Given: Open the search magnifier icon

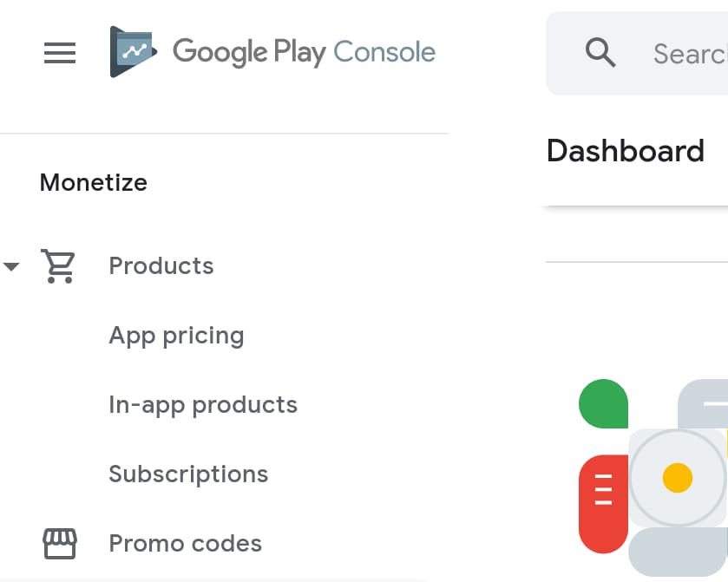Looking at the screenshot, I should pos(600,53).
